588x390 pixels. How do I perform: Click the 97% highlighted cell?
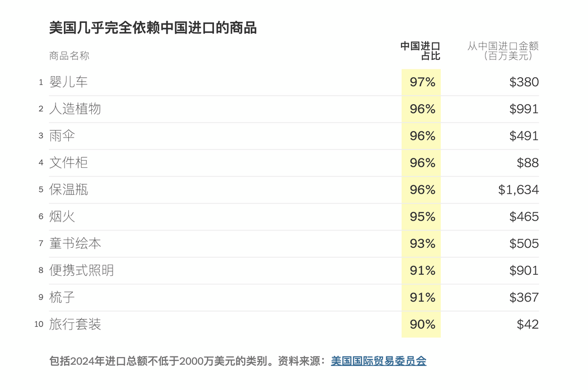(x=421, y=82)
